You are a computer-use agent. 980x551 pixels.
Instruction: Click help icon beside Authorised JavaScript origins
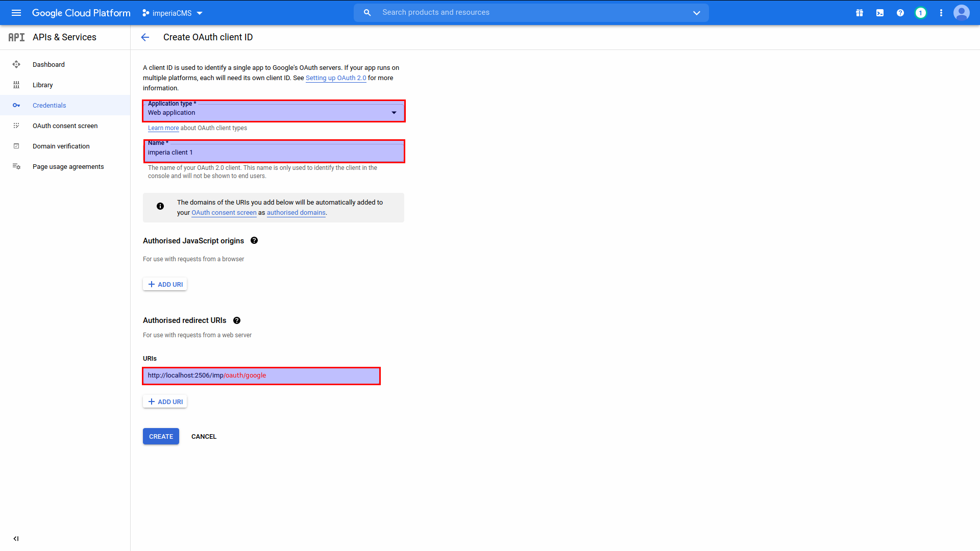click(254, 240)
